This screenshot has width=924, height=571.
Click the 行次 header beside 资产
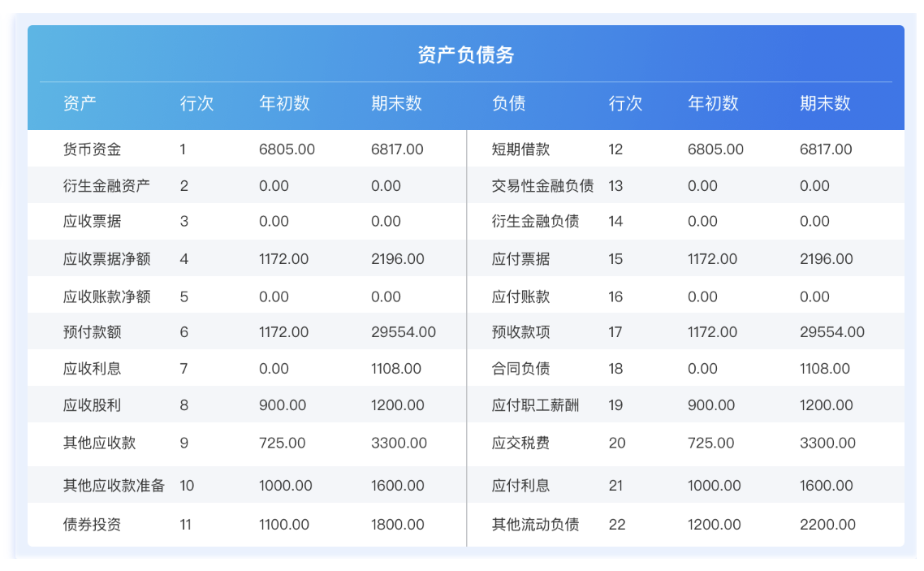pyautogui.click(x=196, y=103)
